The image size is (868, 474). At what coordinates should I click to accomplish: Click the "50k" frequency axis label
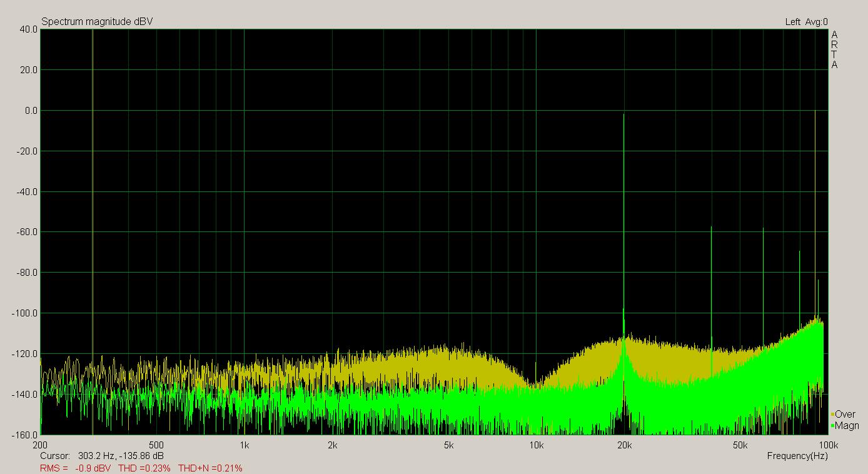coord(740,445)
